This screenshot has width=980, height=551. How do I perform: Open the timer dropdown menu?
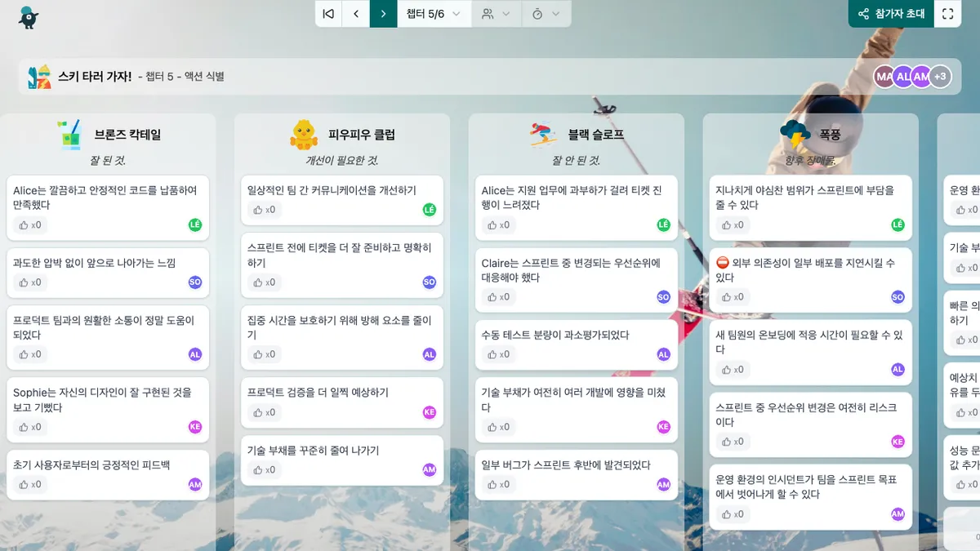[x=546, y=14]
